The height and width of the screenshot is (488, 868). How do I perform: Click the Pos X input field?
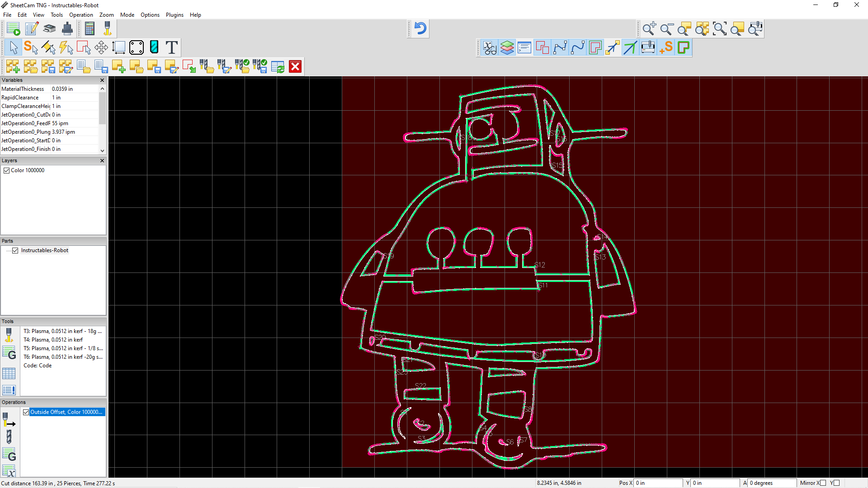658,483
